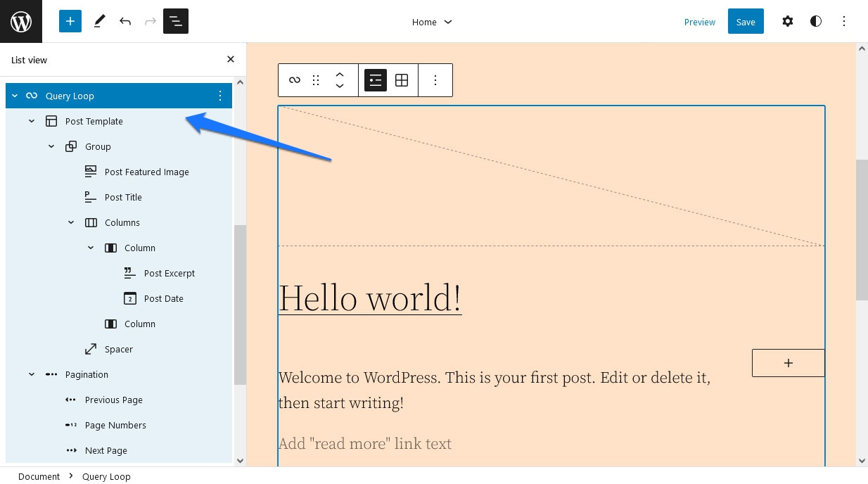
Task: Click the Undo arrow icon
Action: [x=125, y=21]
